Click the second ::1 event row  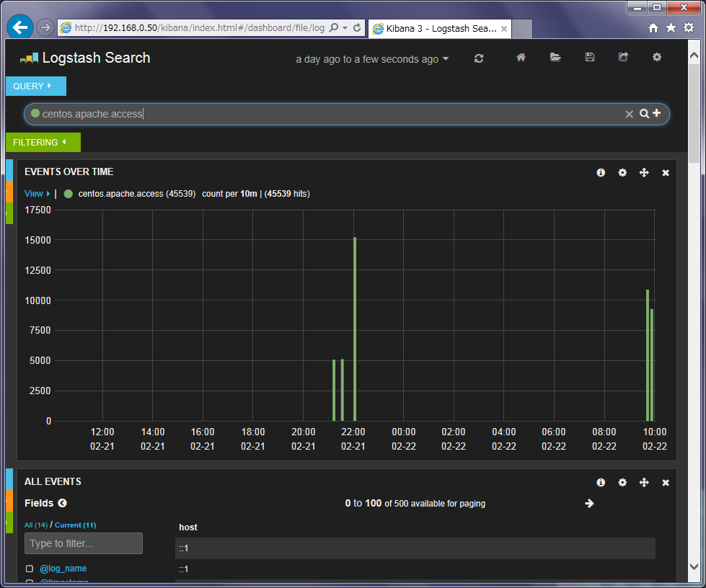tap(415, 569)
